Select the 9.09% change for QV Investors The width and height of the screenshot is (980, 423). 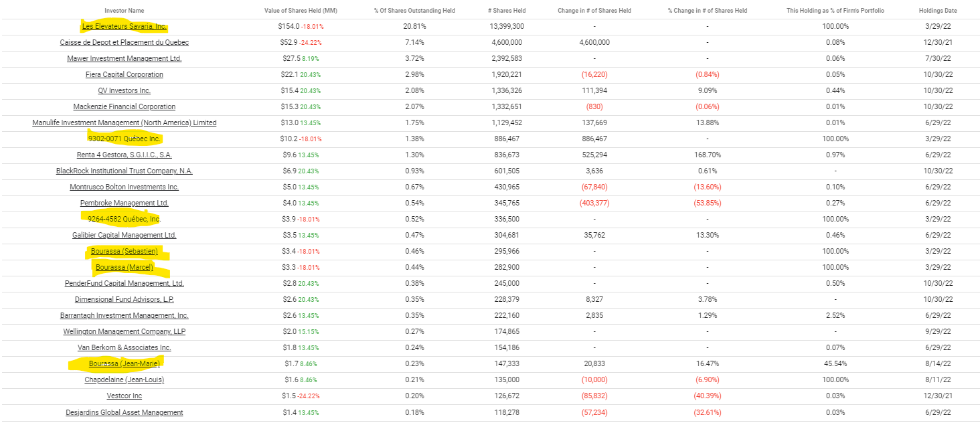pos(708,90)
